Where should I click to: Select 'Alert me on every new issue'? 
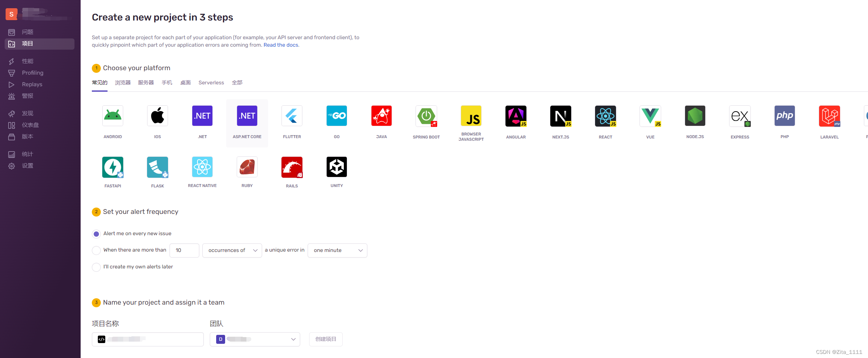96,234
